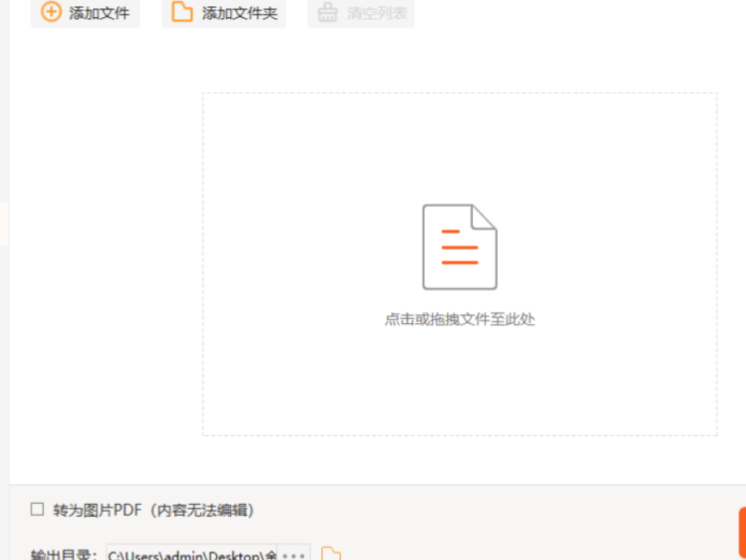Viewport: 746px width, 560px height.
Task: Click the 点击或拖拽文件至此处 text
Action: click(x=460, y=320)
